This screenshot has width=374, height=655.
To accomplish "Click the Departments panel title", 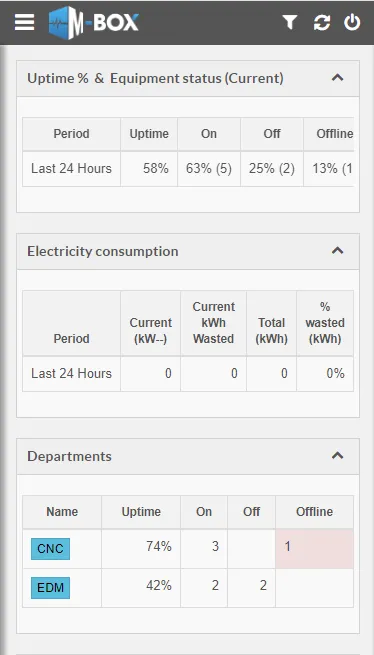I will coord(69,456).
